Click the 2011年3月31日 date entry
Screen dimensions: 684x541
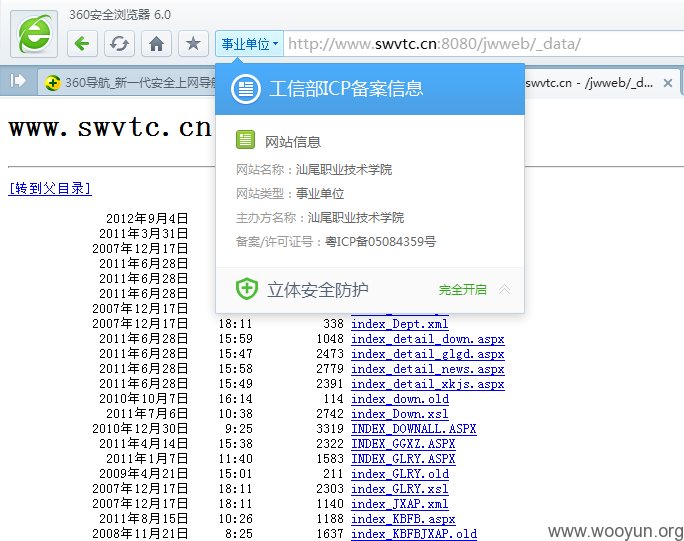[x=143, y=233]
